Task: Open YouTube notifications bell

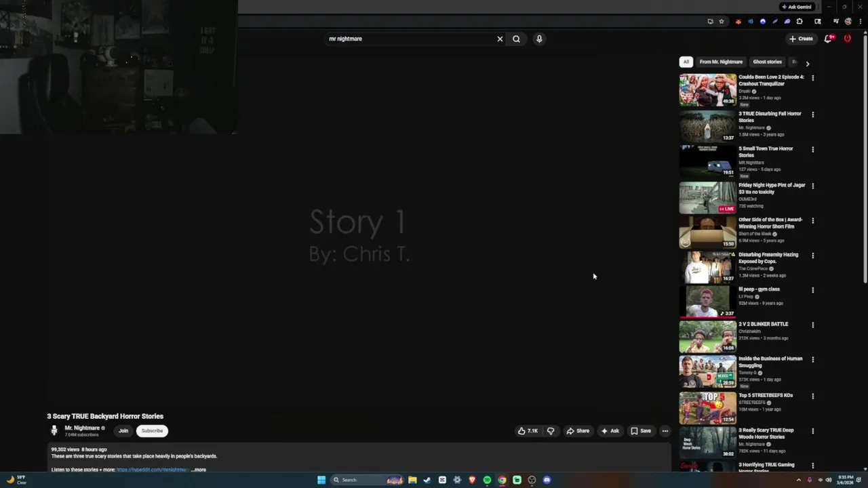Action: (x=828, y=39)
